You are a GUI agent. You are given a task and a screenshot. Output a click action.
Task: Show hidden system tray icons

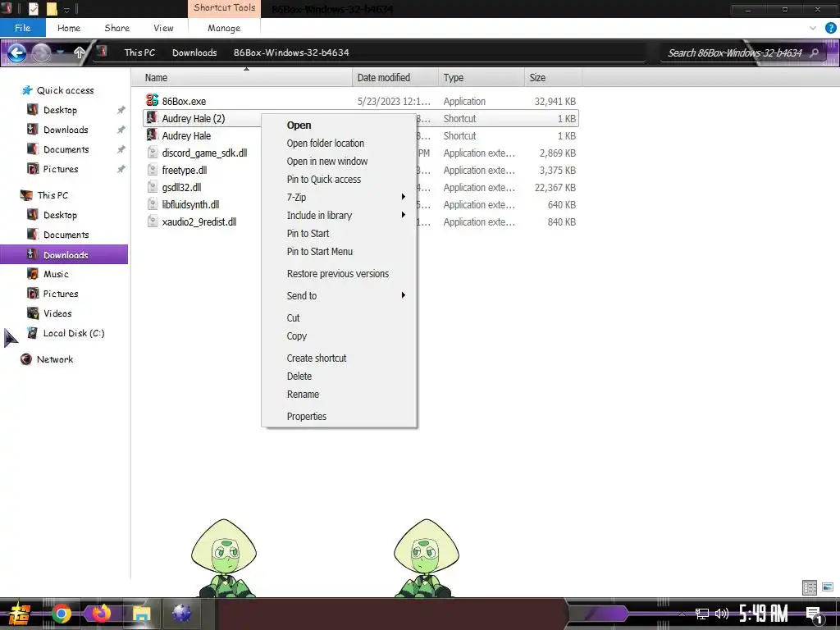(682, 614)
